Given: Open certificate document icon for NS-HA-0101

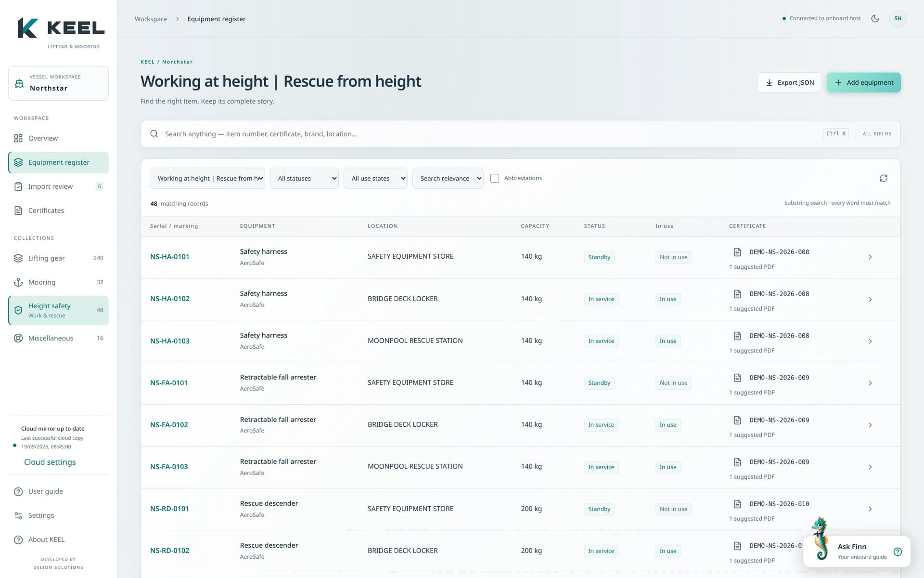Looking at the screenshot, I should [737, 252].
